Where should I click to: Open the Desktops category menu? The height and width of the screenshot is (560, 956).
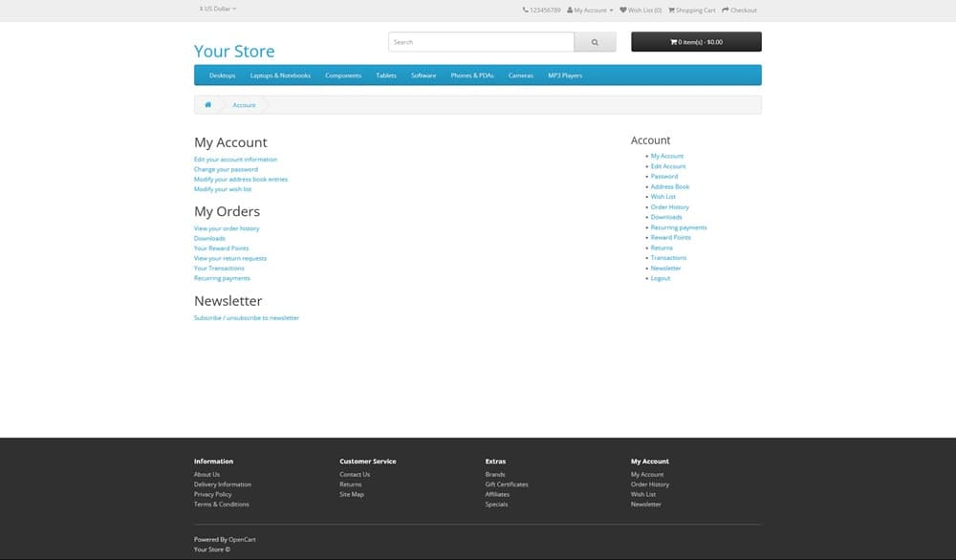point(222,75)
